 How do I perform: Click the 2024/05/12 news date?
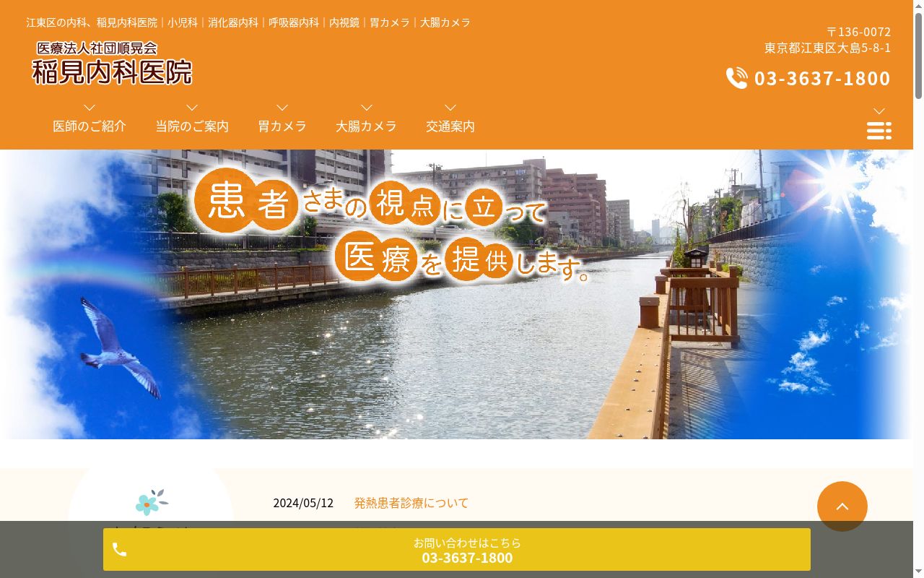point(303,503)
